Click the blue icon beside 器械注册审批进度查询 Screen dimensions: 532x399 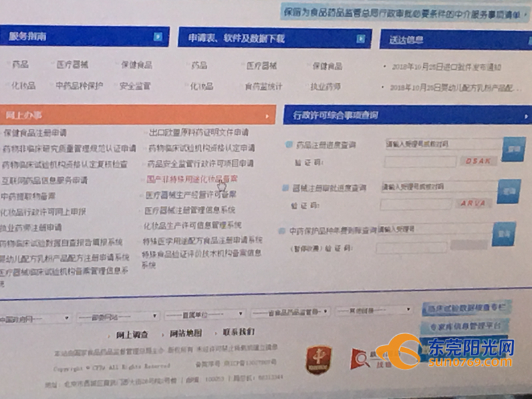pos(285,186)
